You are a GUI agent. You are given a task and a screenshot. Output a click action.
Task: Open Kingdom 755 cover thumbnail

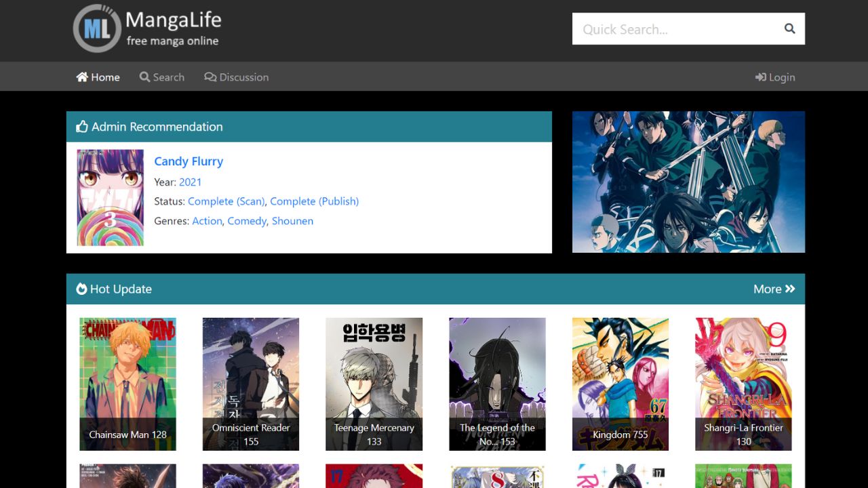tap(620, 384)
